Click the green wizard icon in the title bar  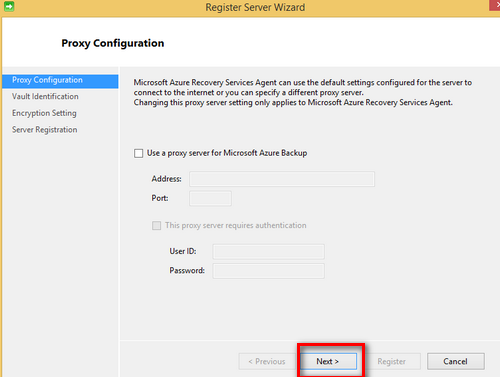(9, 6)
